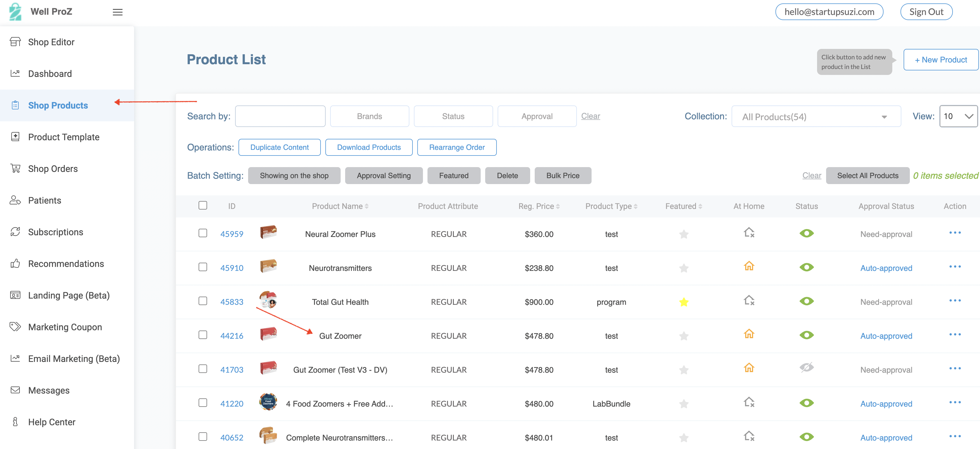Click At Home house icon for Neurotransmitters
The height and width of the screenshot is (449, 980).
(749, 266)
